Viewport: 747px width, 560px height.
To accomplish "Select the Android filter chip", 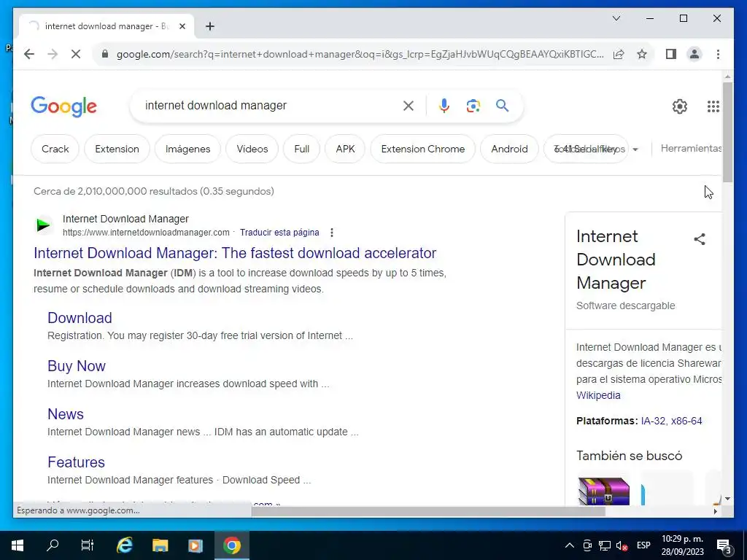I will [509, 149].
